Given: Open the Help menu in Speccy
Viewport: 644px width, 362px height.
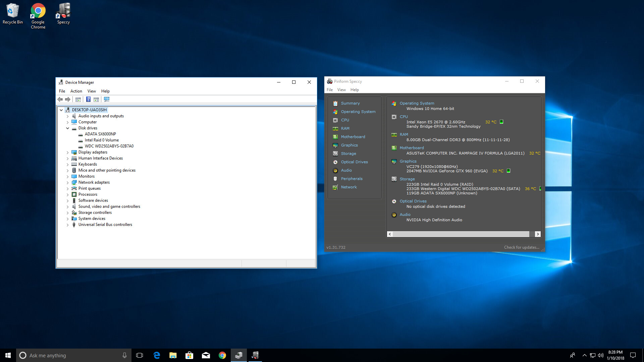Looking at the screenshot, I should (x=355, y=90).
